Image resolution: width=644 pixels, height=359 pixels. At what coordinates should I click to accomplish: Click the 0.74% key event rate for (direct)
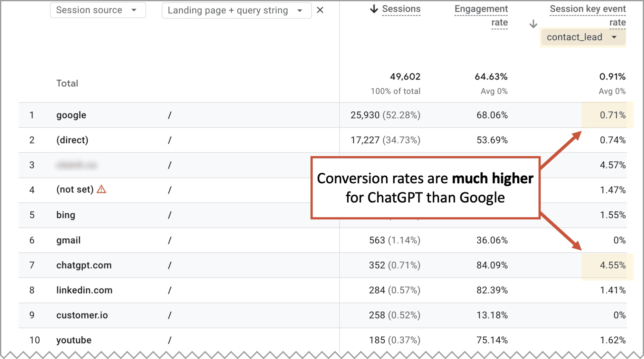(x=612, y=140)
